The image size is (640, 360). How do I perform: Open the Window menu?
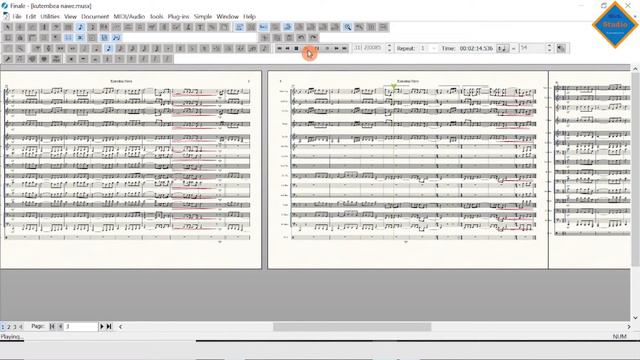(227, 16)
